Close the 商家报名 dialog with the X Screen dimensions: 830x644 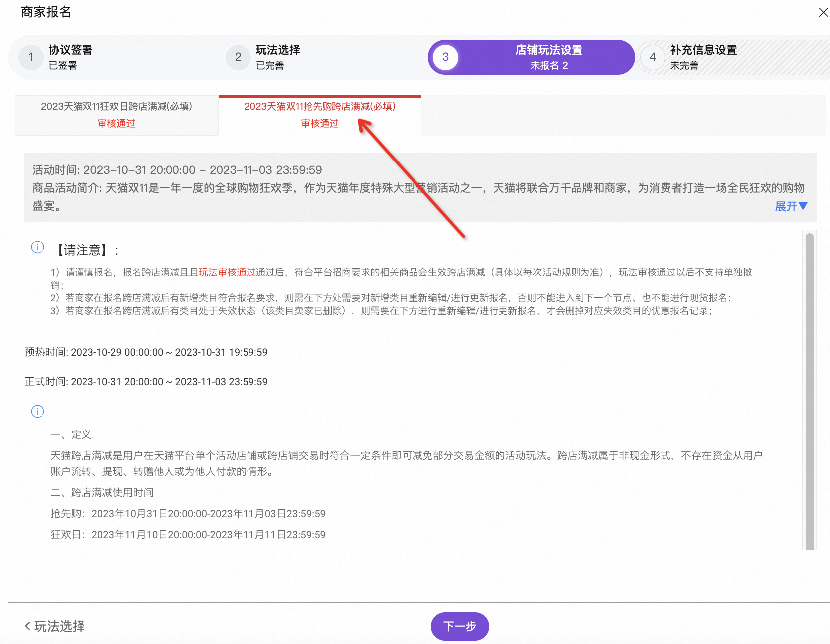pyautogui.click(x=823, y=12)
